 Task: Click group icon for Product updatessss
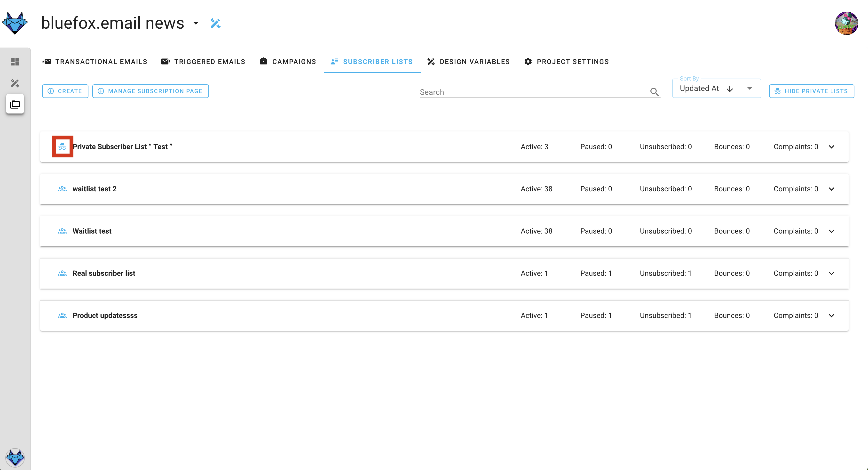(62, 315)
